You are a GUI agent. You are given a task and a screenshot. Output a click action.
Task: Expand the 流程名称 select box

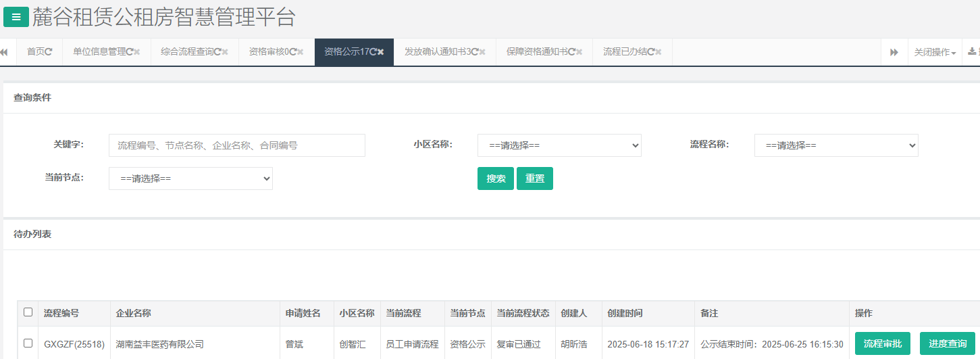836,145
